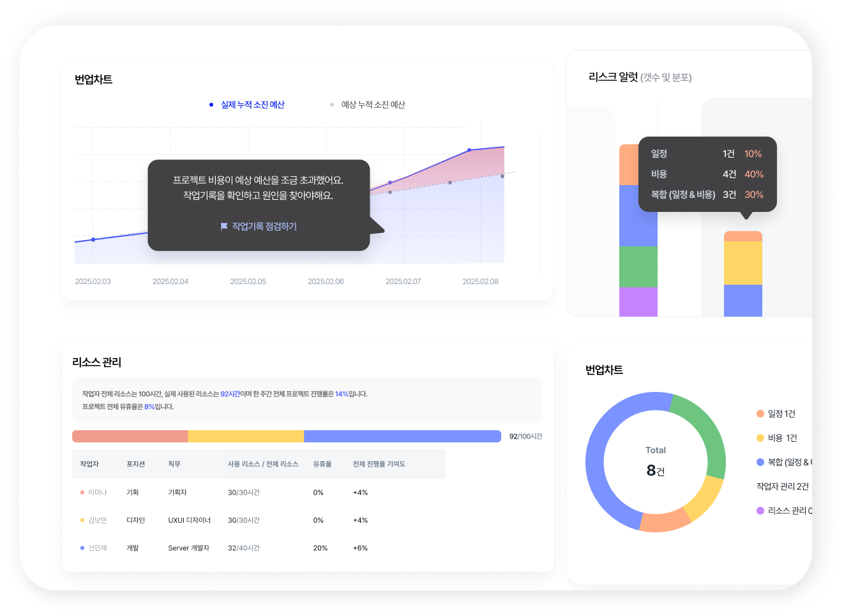Image resolution: width=844 pixels, height=616 pixels.
Task: Select the purple segment of the tall risk bar
Action: pyautogui.click(x=638, y=302)
